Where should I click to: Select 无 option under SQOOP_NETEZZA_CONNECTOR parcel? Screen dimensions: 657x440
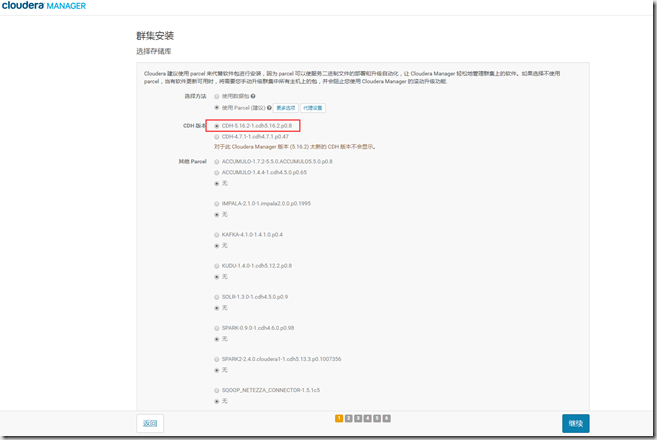(217, 401)
